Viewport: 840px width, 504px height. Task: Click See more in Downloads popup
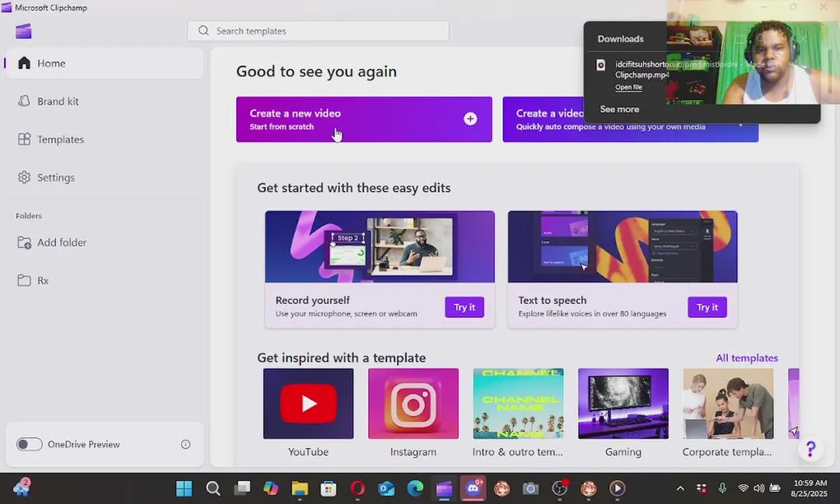[x=619, y=109]
